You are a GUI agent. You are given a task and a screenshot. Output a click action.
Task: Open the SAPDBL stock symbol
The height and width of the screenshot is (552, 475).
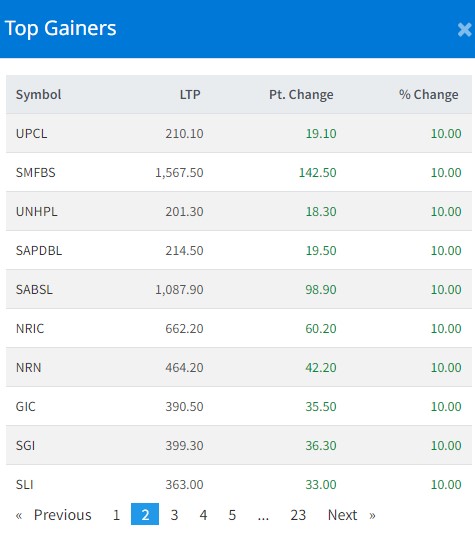point(39,251)
